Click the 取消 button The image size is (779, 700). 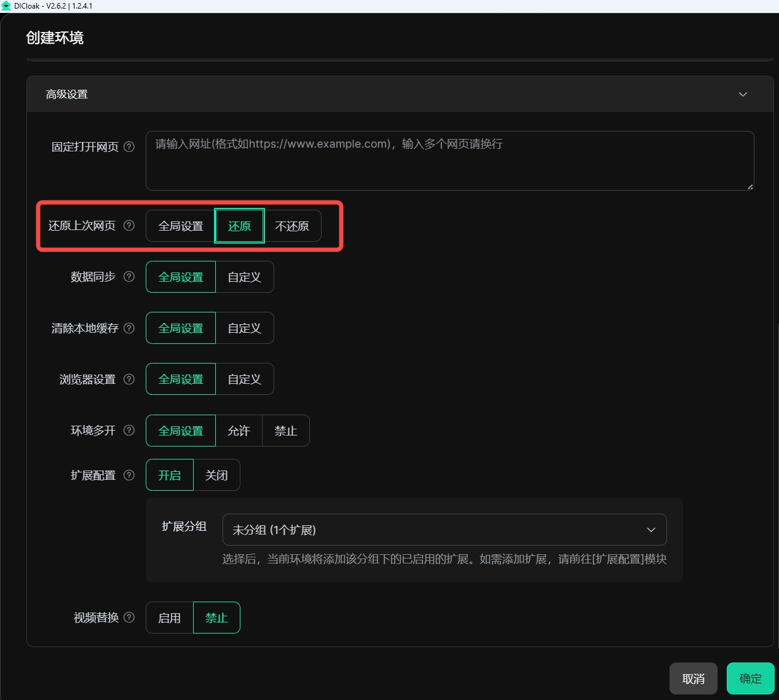[x=694, y=678]
